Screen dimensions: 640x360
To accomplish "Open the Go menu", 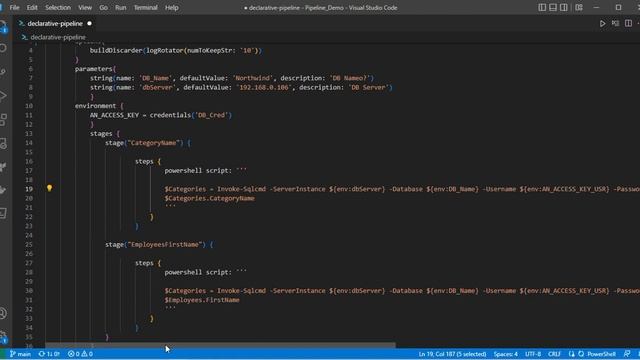I will (104, 7).
